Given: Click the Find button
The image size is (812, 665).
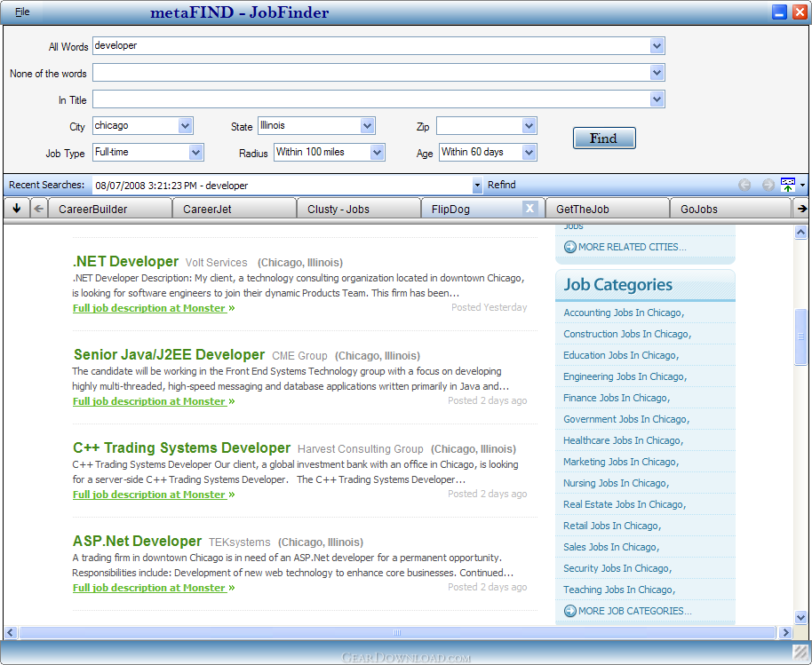Looking at the screenshot, I should pyautogui.click(x=604, y=139).
